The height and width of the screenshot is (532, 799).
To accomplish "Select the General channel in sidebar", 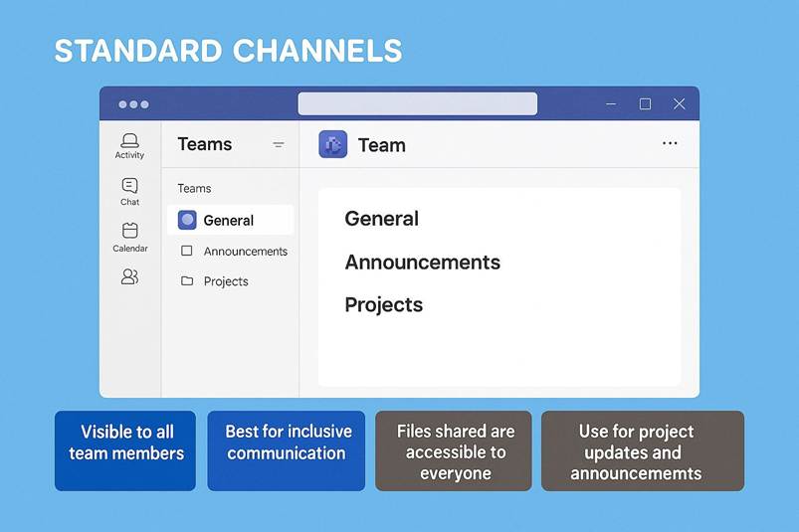I will click(229, 221).
